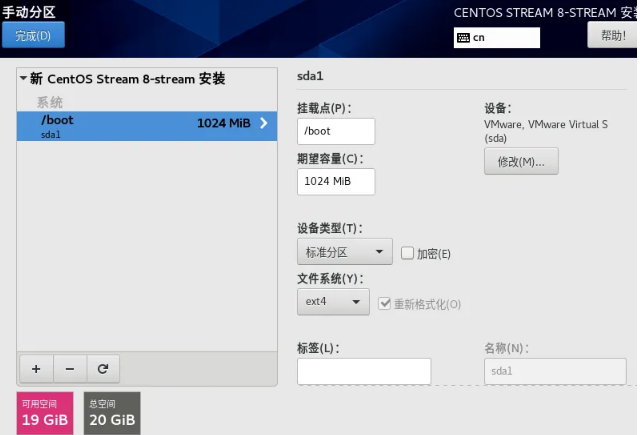Select the /boot sda1 partition row
The height and width of the screenshot is (435, 640).
pyautogui.click(x=147, y=126)
